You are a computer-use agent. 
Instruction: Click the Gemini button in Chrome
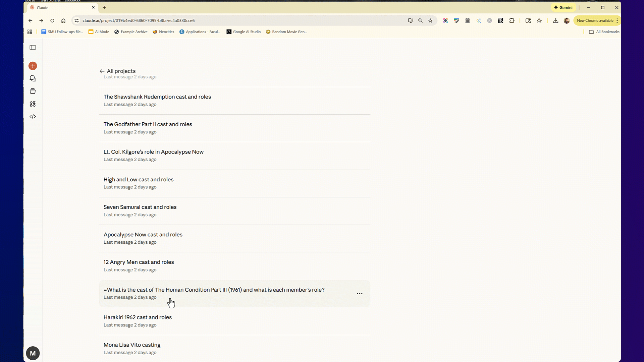563,7
